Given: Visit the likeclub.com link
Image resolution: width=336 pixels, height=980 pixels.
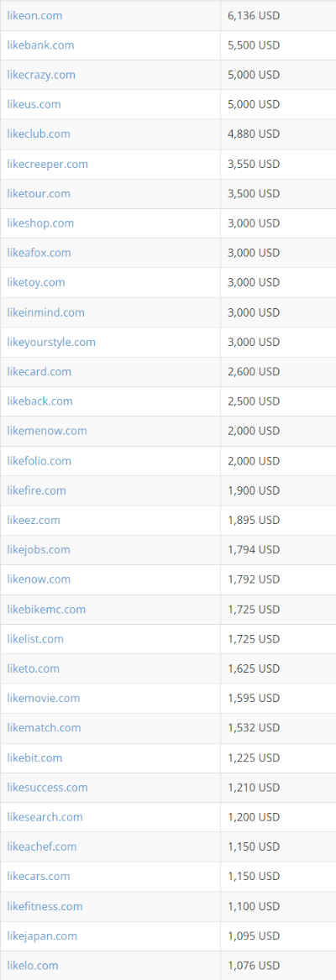Looking at the screenshot, I should click(x=39, y=134).
